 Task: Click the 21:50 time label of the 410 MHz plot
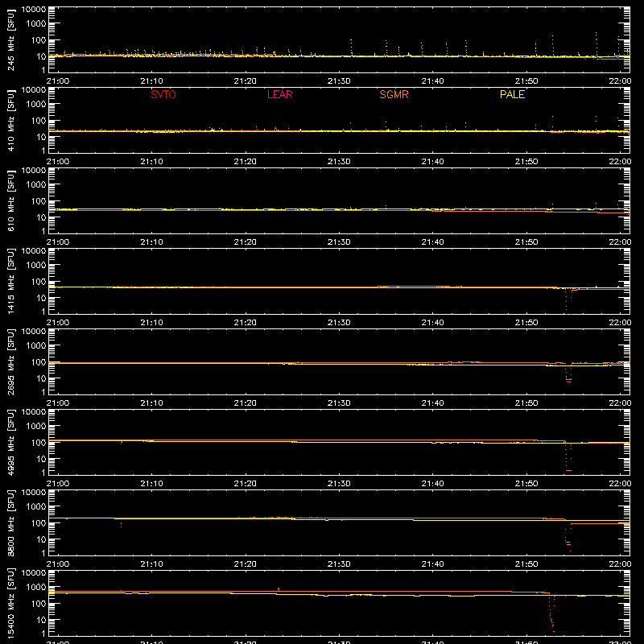pos(526,162)
